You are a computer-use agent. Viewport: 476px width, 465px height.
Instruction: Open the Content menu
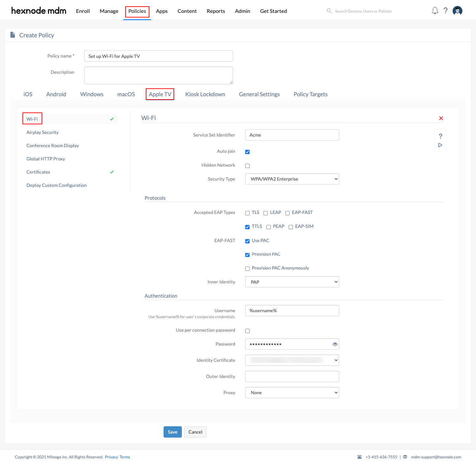pyautogui.click(x=187, y=11)
